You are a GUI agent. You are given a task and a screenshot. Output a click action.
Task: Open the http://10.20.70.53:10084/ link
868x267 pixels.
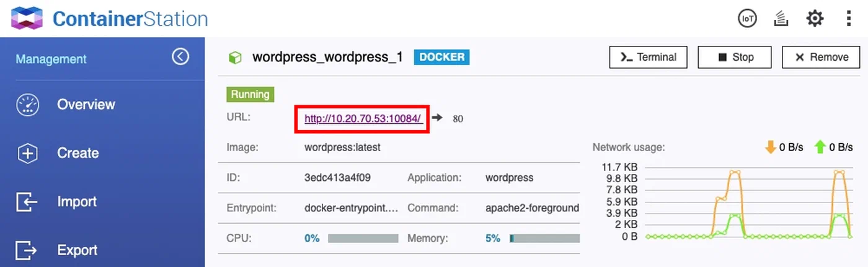pos(364,118)
